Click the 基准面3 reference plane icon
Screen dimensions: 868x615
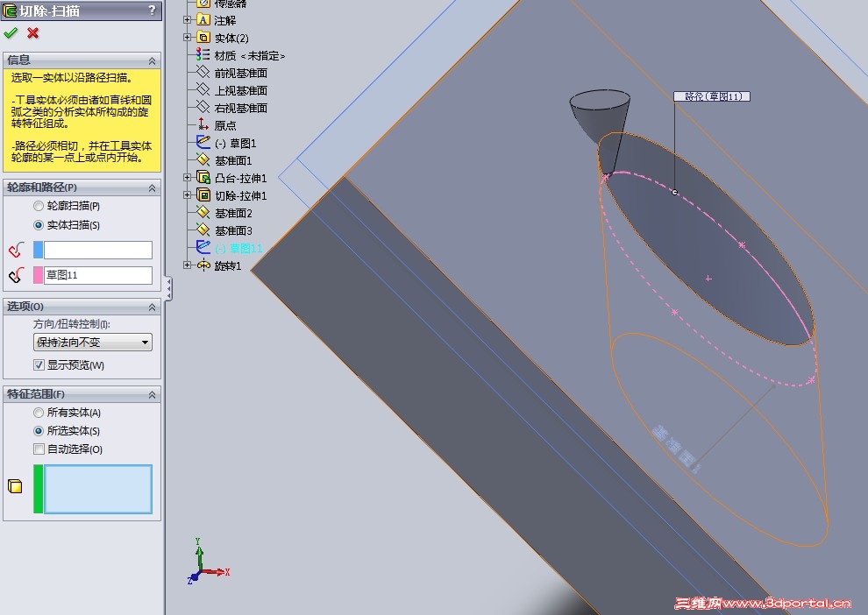click(203, 230)
